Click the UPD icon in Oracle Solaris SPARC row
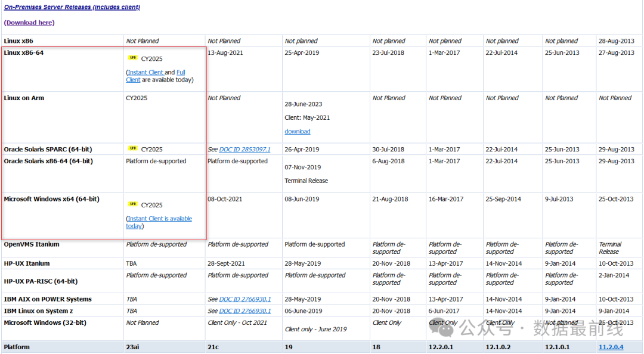644x354 pixels. click(132, 148)
